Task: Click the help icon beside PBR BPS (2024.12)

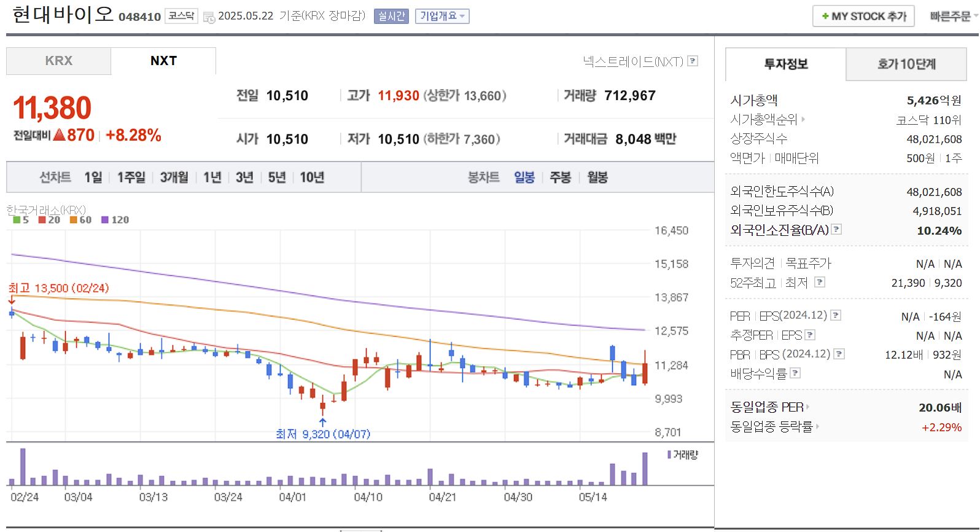Action: 839,354
